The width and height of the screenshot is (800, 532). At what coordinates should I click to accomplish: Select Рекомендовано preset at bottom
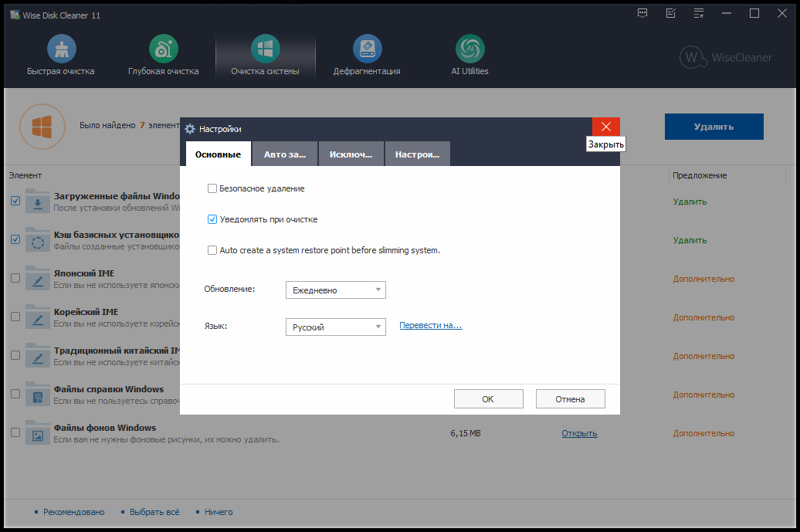coord(74,512)
